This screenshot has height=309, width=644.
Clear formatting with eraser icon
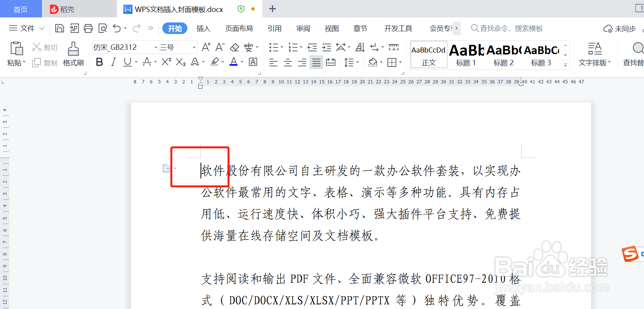(x=234, y=47)
